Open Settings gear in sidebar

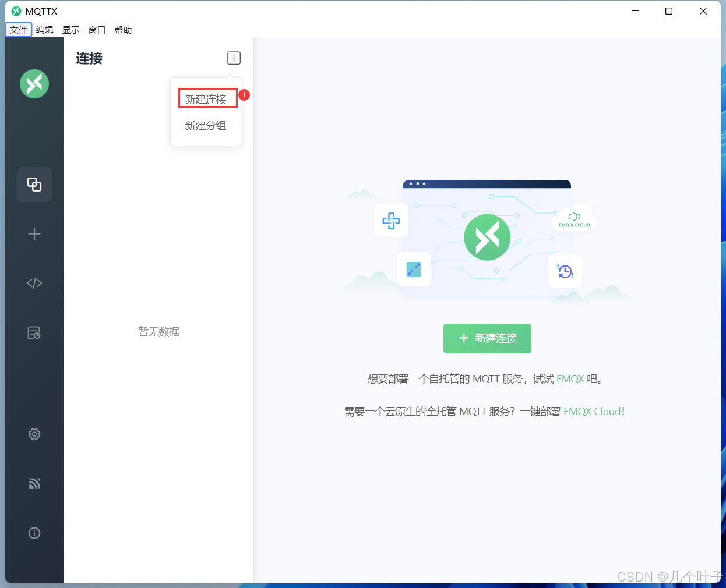coord(34,434)
